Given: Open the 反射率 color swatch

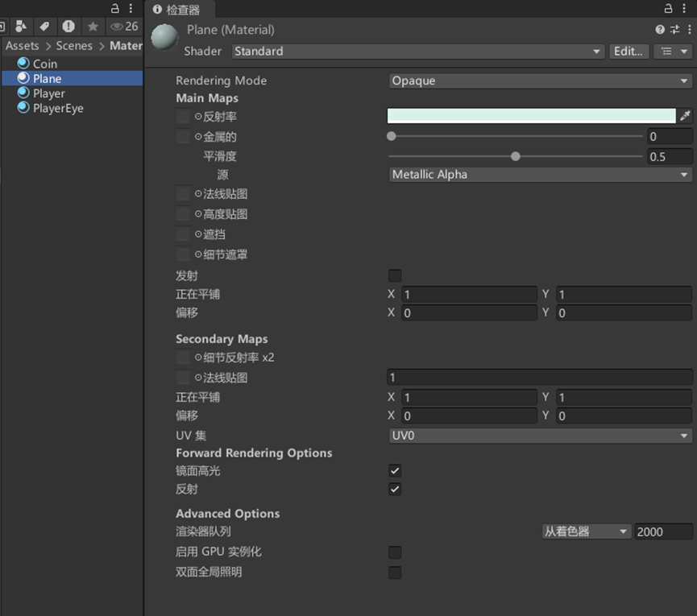Looking at the screenshot, I should (x=531, y=116).
